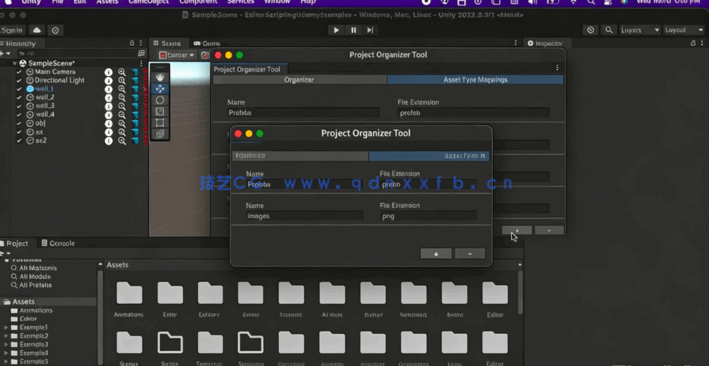Click the lock icon on Inspector panel
The height and width of the screenshot is (366, 709).
(x=693, y=43)
